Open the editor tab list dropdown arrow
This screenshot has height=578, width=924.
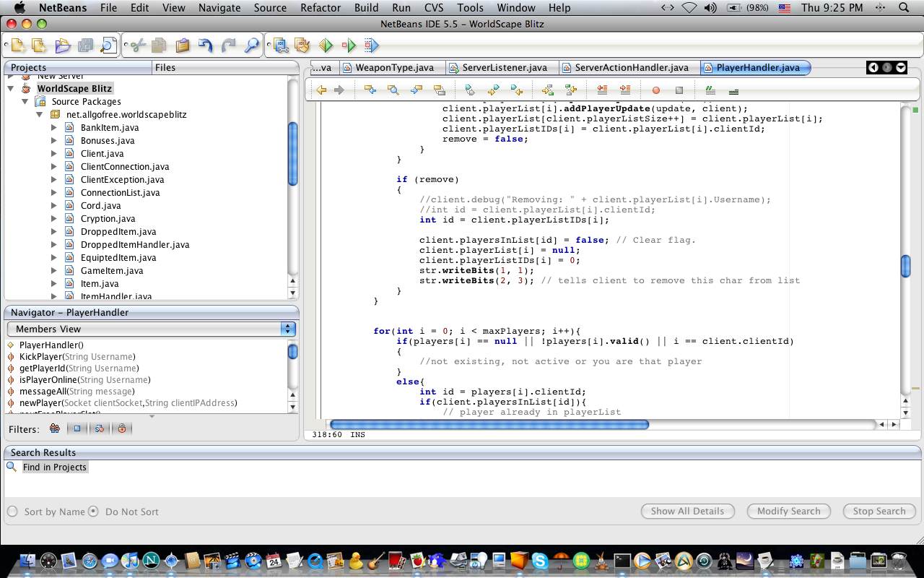coord(901,67)
